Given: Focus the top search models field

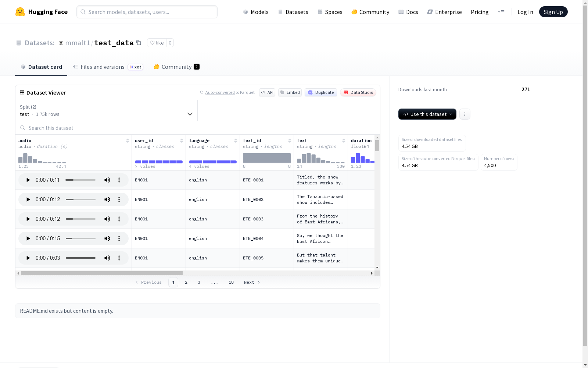Looking at the screenshot, I should [147, 12].
